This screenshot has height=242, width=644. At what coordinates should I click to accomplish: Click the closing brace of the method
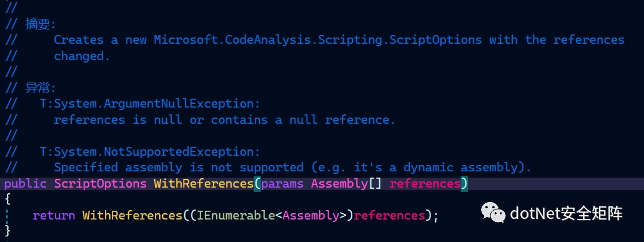click(7, 231)
